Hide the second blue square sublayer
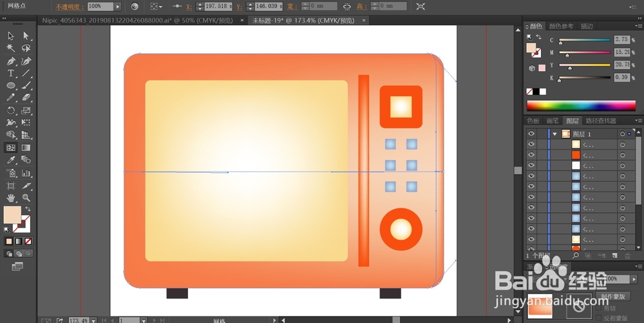 point(531,186)
